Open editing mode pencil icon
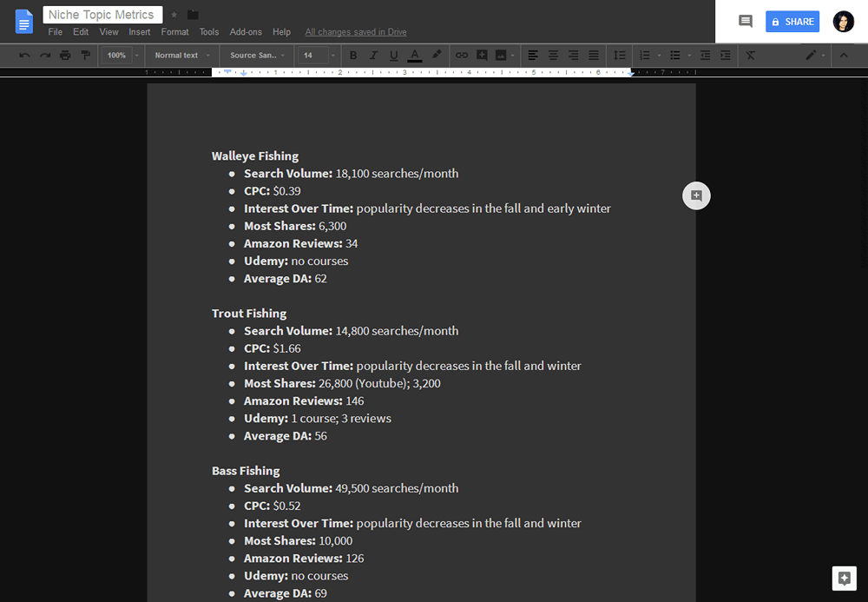The width and height of the screenshot is (868, 602). click(811, 56)
